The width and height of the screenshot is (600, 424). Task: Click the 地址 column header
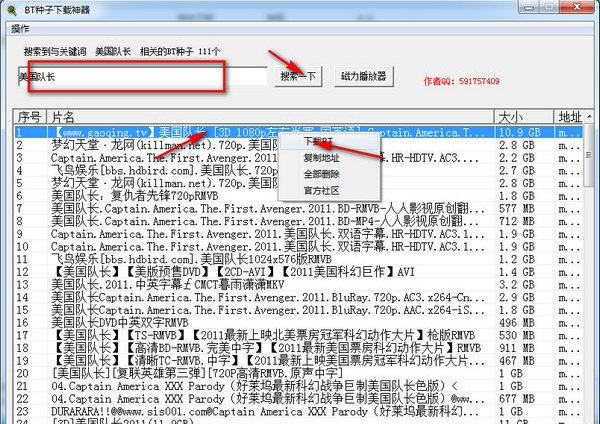(x=571, y=118)
